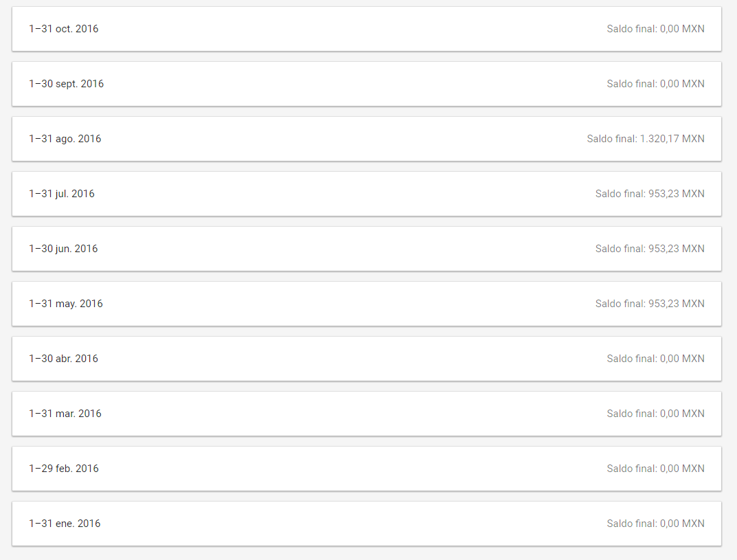Click July's Saldo final 953,23 MXN
This screenshot has height=560, width=737.
point(650,194)
